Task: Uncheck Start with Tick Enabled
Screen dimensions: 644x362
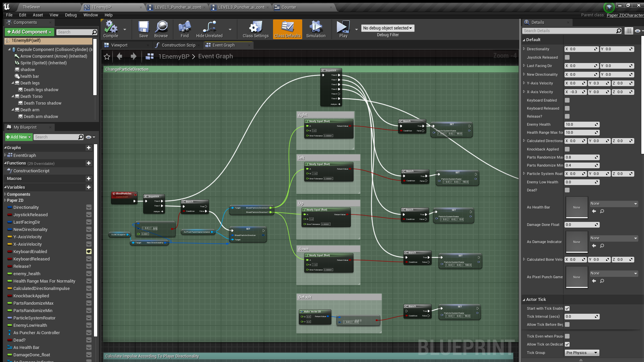Action: 567,308
